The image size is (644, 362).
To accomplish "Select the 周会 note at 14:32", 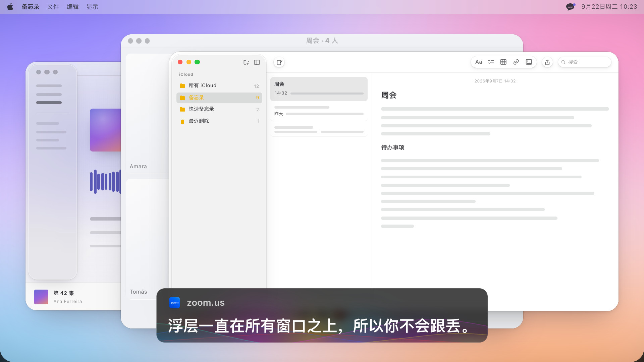I will [x=319, y=89].
